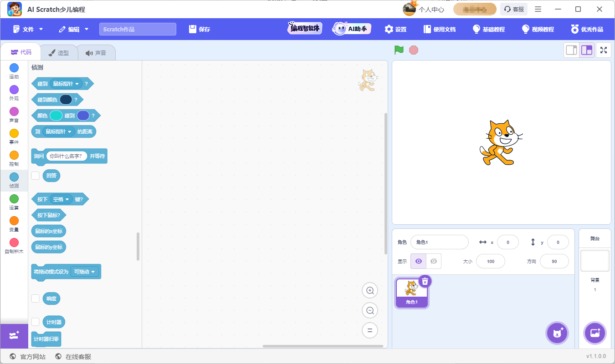Screen dimensions: 615x364
Task: Click the choose a backdrop button
Action: coord(595,333)
